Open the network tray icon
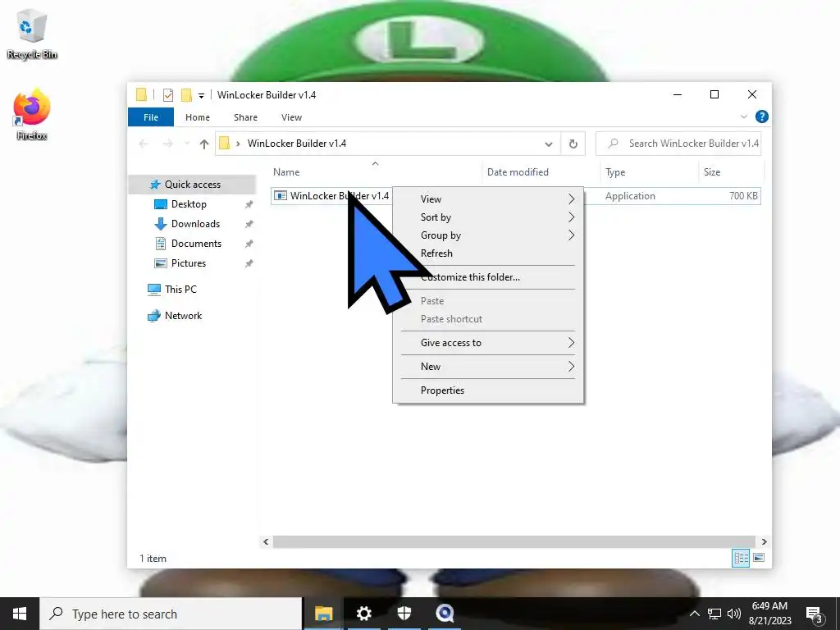Viewport: 840px width, 630px height. click(x=714, y=614)
